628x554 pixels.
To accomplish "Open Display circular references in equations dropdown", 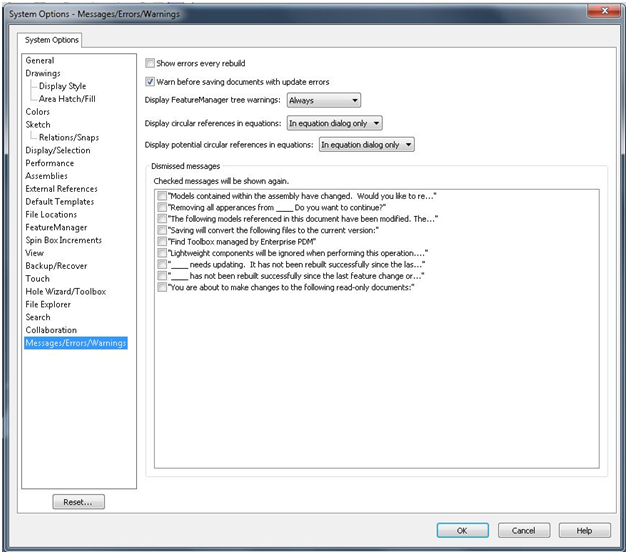I will click(x=334, y=124).
